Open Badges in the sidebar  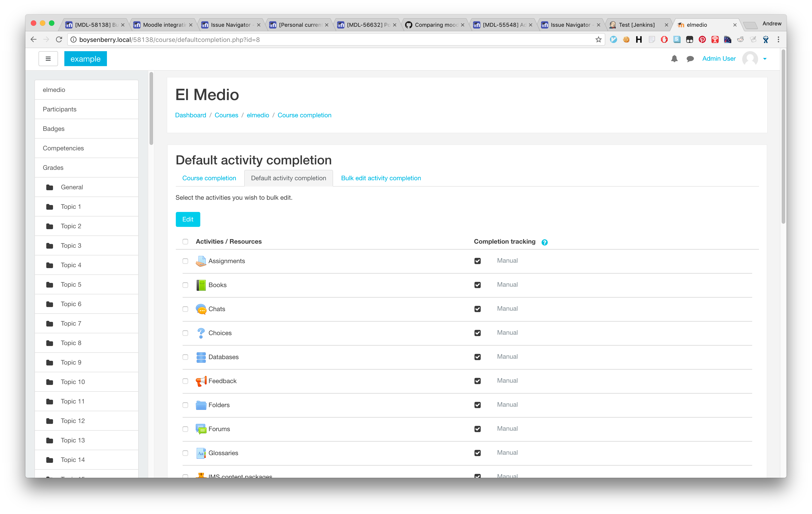click(x=86, y=128)
